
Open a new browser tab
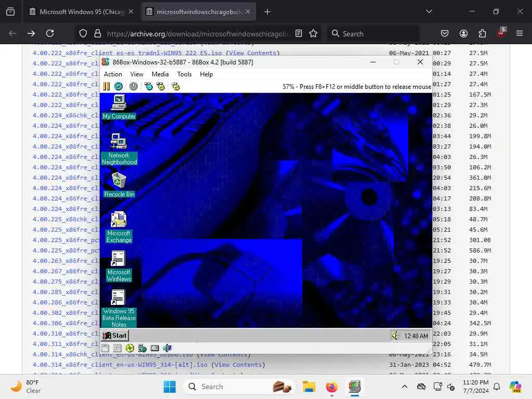tap(268, 12)
